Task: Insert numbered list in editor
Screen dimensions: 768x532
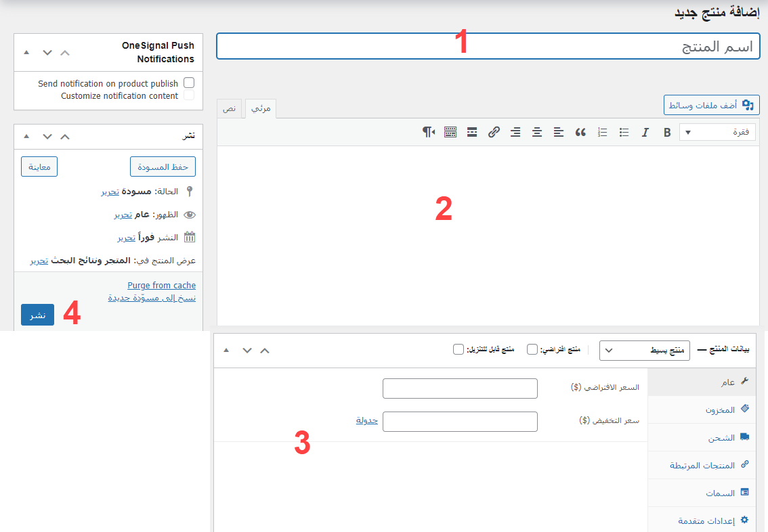Action: (602, 132)
